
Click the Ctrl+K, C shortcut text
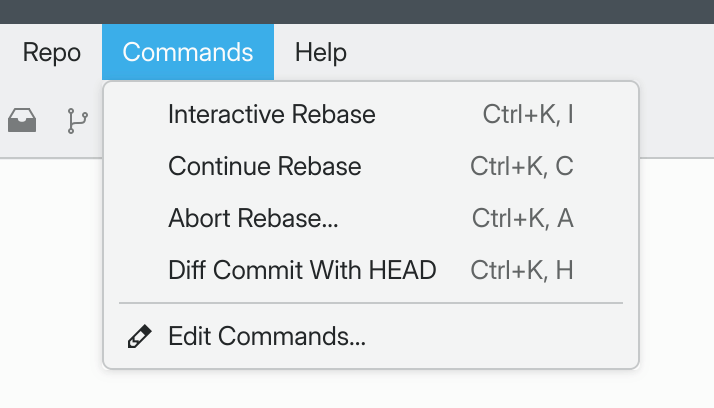click(x=522, y=166)
